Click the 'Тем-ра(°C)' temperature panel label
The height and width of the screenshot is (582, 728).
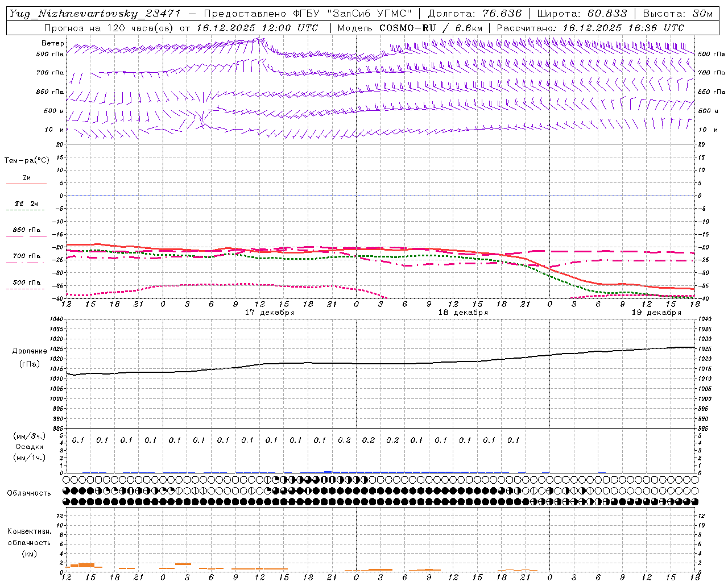coord(27,161)
